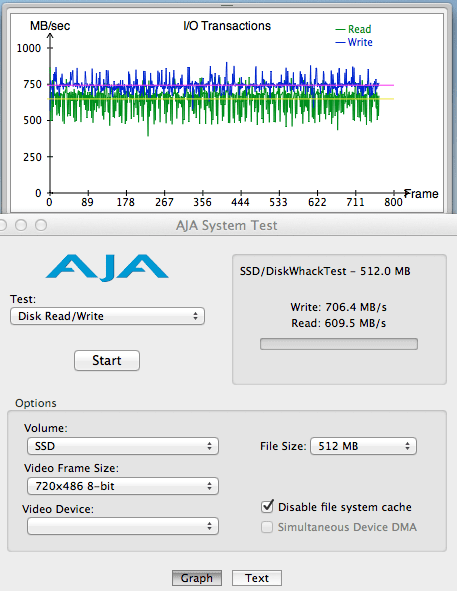The width and height of the screenshot is (457, 591).
Task: Click the Read: 609.5 MB/s result
Action: tap(339, 323)
